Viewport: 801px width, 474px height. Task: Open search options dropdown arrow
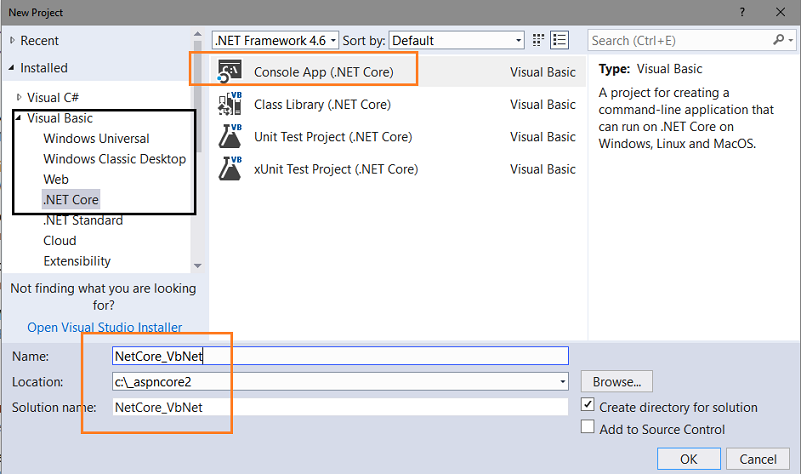click(x=791, y=40)
